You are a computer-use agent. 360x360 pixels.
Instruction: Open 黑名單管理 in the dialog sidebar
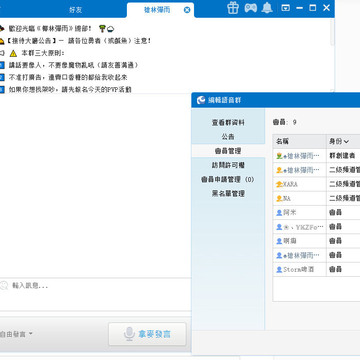(228, 193)
